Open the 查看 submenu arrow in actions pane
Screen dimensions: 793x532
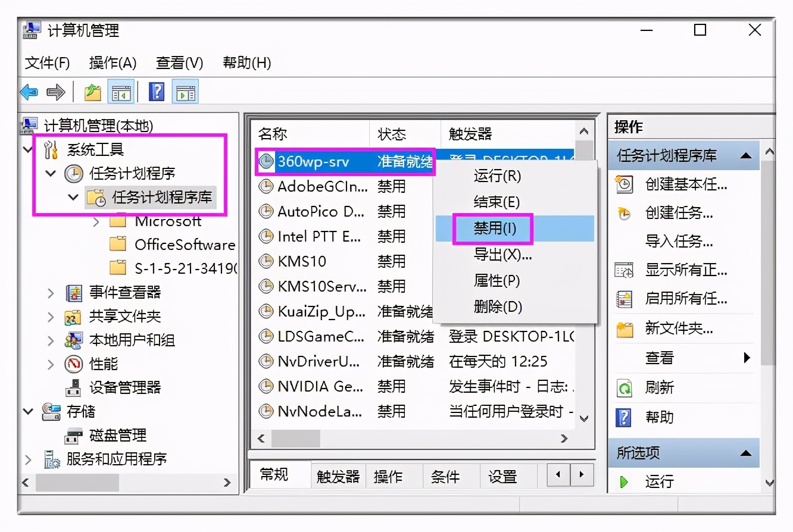click(747, 358)
